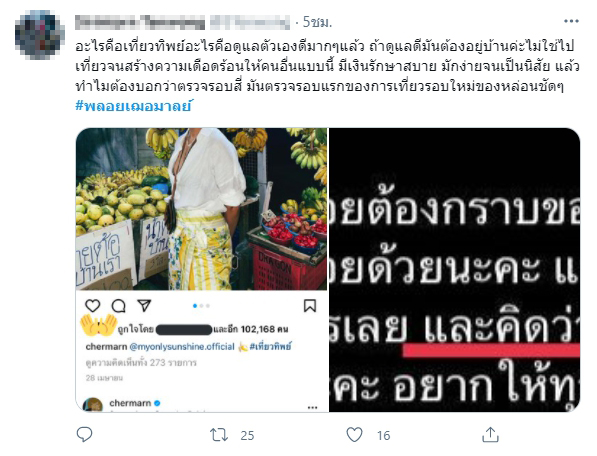The height and width of the screenshot is (456, 597).
Task: Retweet this post using the arrows icon
Action: (219, 435)
